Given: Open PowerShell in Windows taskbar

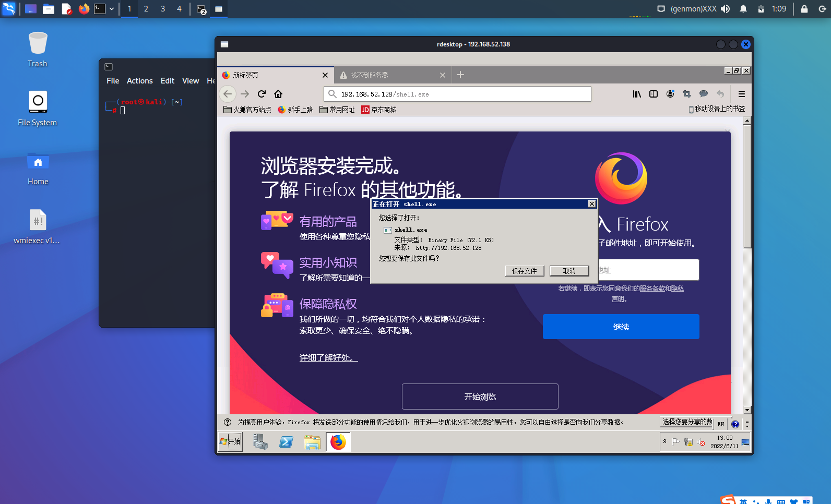Looking at the screenshot, I should click(286, 442).
